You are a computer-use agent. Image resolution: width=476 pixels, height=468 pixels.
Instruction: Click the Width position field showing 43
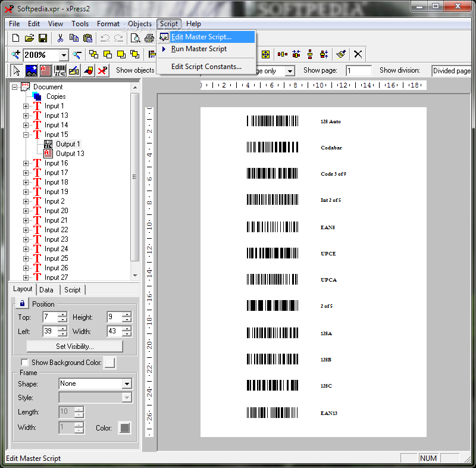pyautogui.click(x=114, y=331)
